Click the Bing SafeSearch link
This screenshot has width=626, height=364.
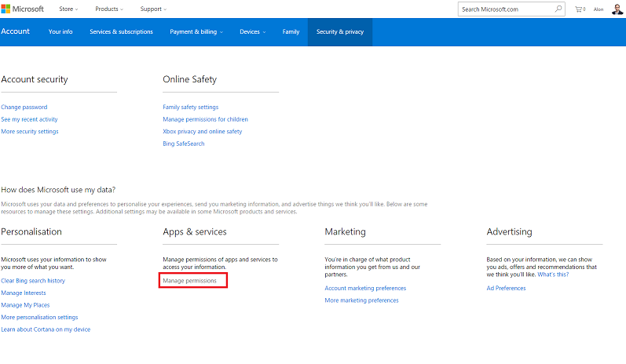tap(184, 144)
